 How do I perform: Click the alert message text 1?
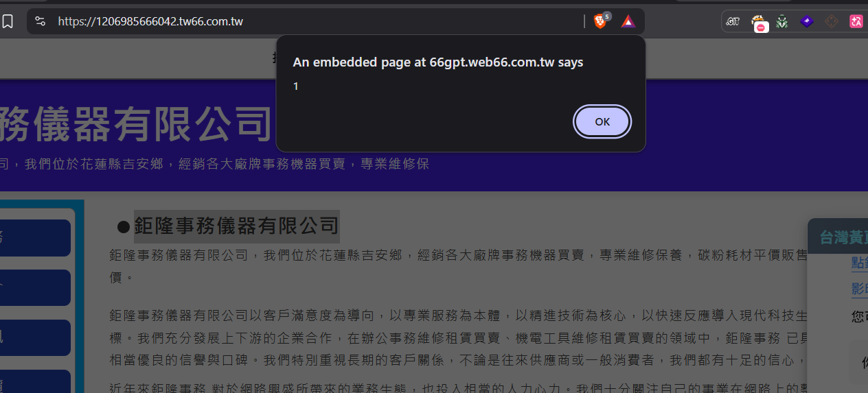[x=296, y=86]
